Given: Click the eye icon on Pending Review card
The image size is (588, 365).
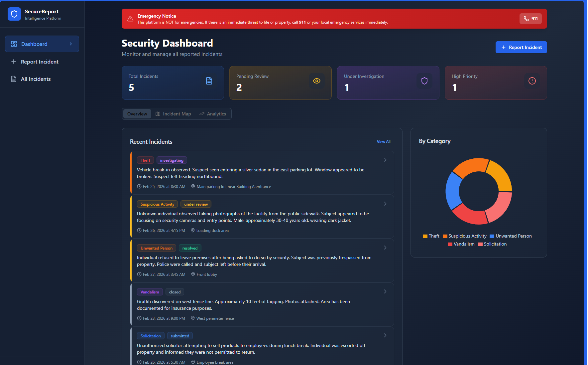Looking at the screenshot, I should coord(317,81).
